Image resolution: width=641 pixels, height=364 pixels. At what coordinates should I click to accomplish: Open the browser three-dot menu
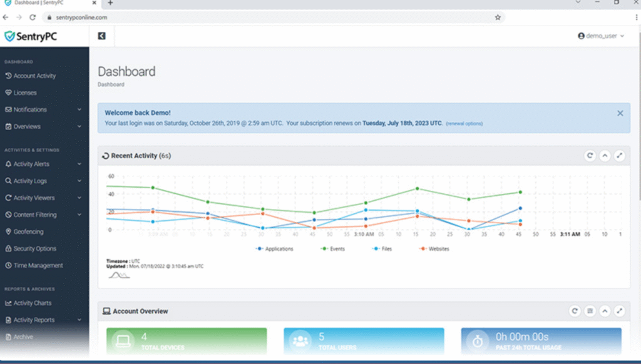(636, 17)
